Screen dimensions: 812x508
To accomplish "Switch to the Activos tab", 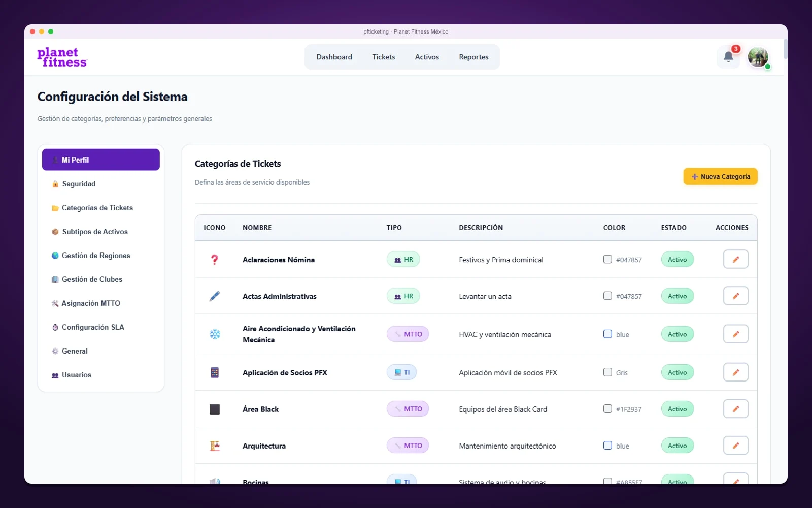I will tap(427, 57).
